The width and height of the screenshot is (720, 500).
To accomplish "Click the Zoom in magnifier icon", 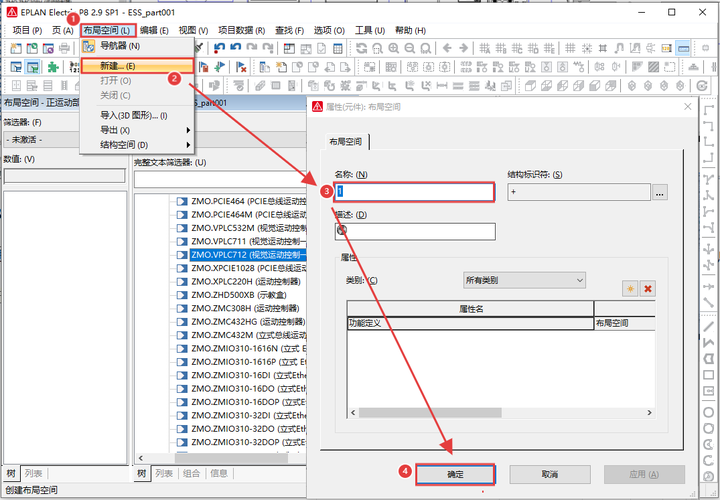I will coord(394,48).
